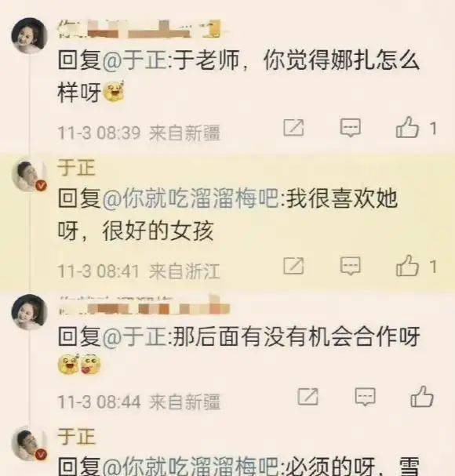Open 于正's avatar on the bottom reply
455x476 pixels.
coord(30,444)
